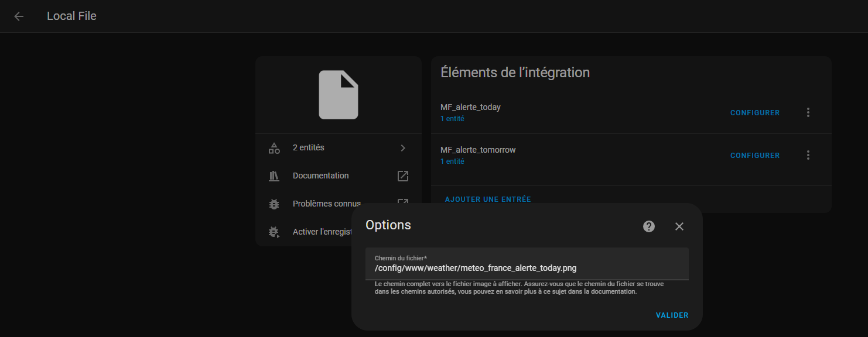
Task: Click the Chemin du fichier field
Action: [x=527, y=264]
